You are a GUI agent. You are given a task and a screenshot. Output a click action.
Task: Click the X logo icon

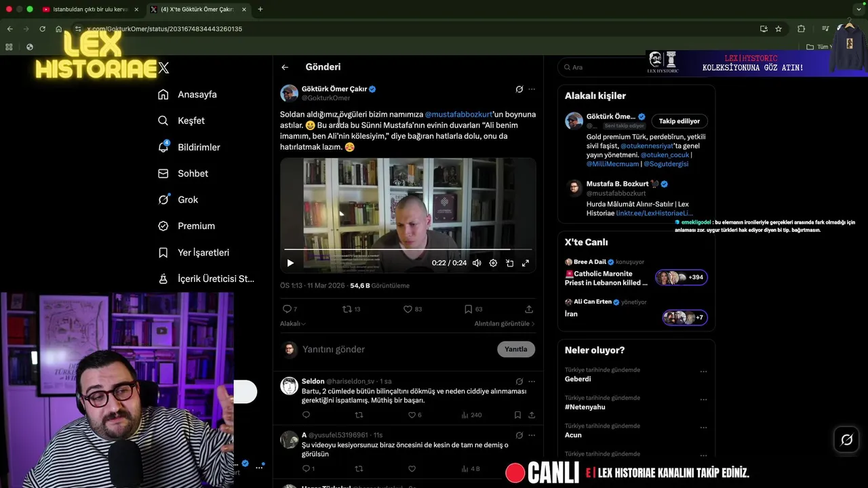tap(163, 68)
